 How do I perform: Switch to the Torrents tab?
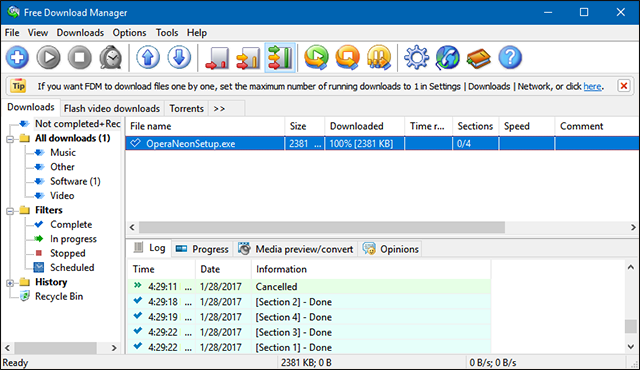pyautogui.click(x=186, y=109)
